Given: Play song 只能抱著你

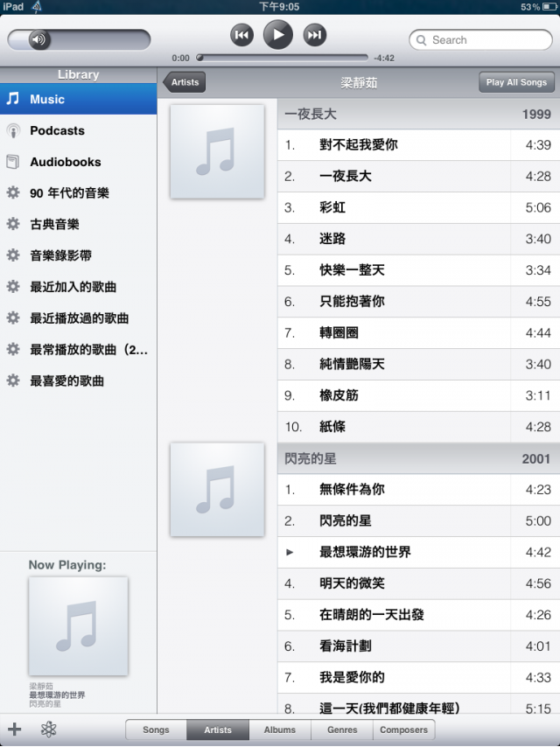Looking at the screenshot, I should (x=418, y=302).
